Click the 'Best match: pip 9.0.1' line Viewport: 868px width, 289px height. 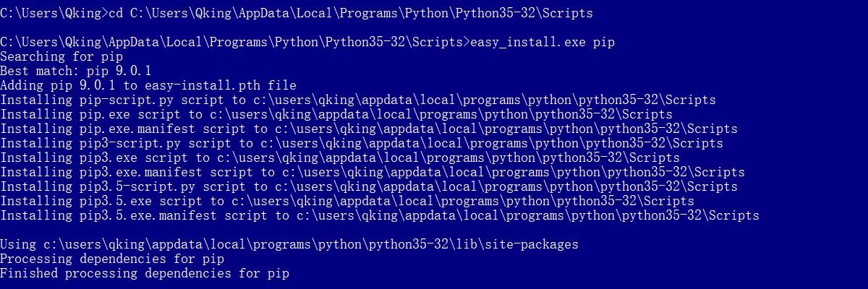(x=76, y=71)
